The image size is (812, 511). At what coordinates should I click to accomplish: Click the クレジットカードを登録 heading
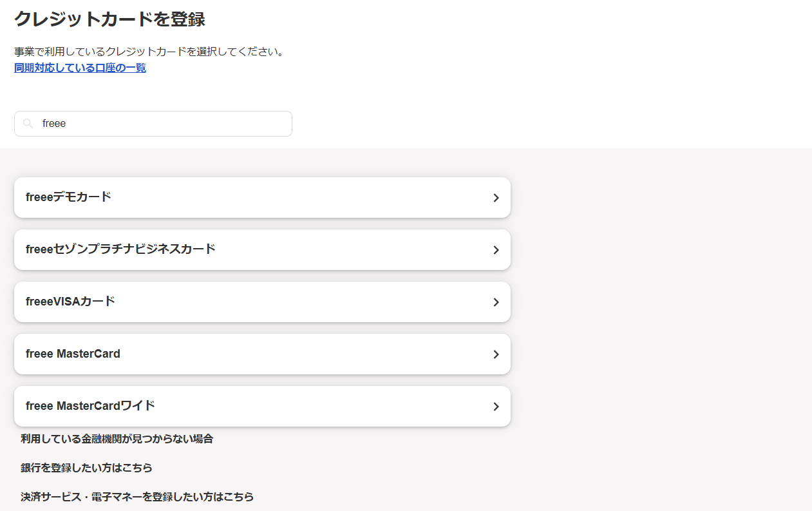(109, 19)
